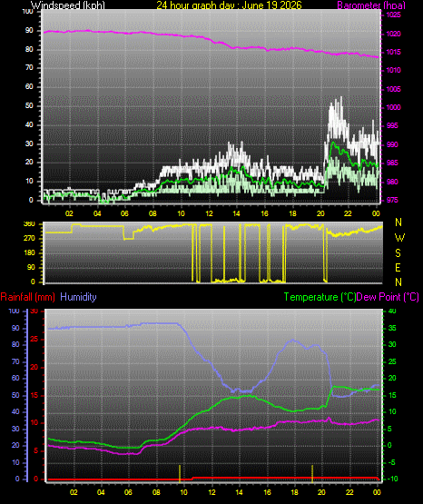Image resolution: width=423 pixels, height=504 pixels.
Task: Click the Humidity legend label
Action: click(78, 297)
